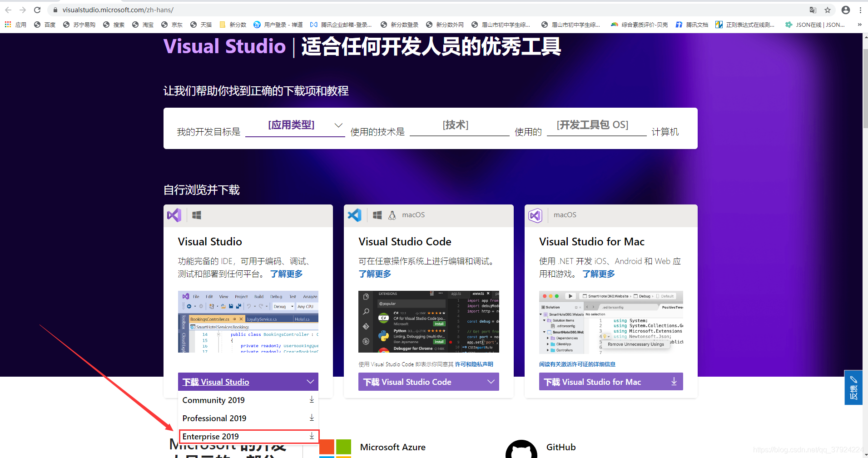Open the 正则表达式在线测试 bookmark
Screen dimensions: 868x458
click(x=745, y=25)
